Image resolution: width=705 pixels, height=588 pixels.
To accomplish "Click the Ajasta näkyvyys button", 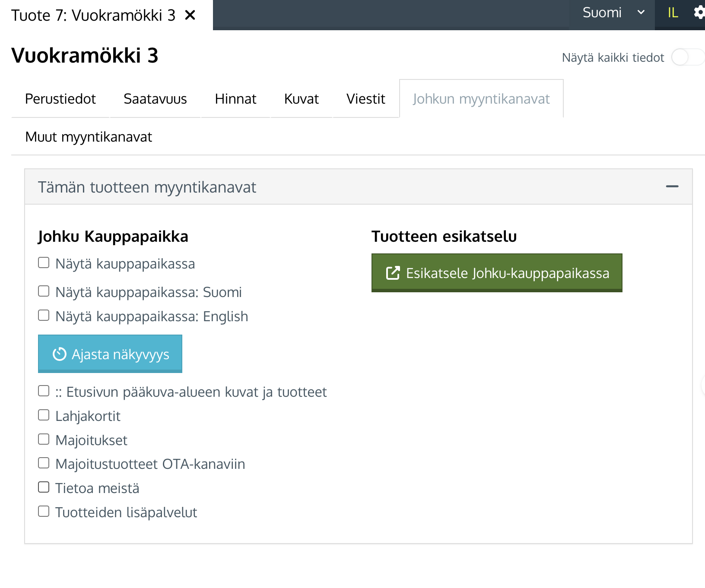I will point(110,354).
